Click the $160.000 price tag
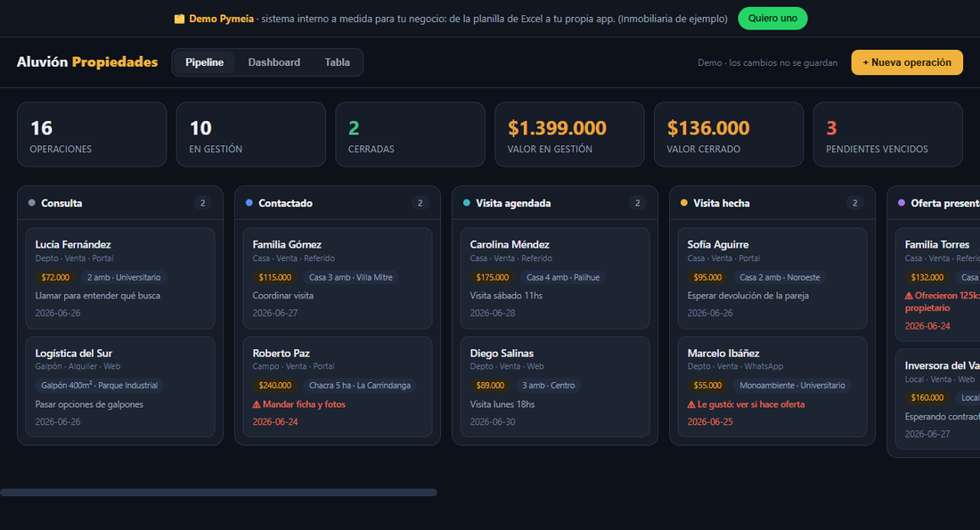980x530 pixels. (x=927, y=398)
